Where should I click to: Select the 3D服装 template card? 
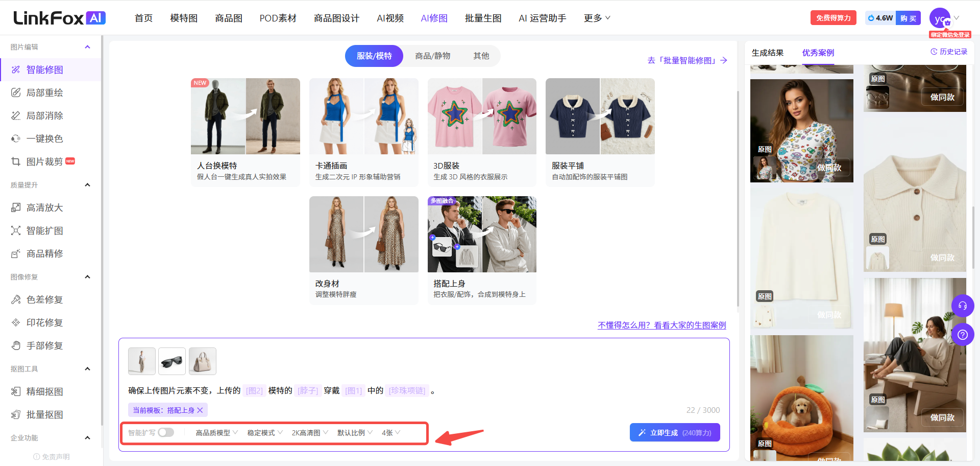(482, 132)
